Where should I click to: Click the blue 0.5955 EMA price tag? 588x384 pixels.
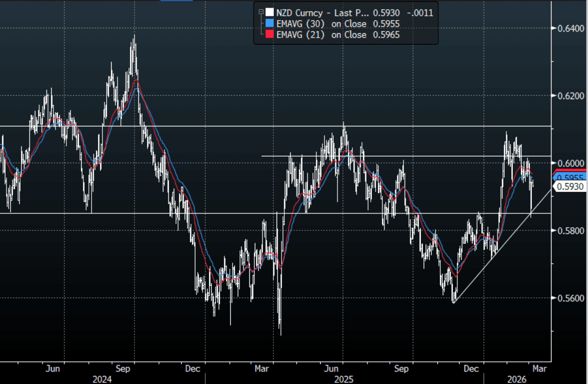click(570, 178)
